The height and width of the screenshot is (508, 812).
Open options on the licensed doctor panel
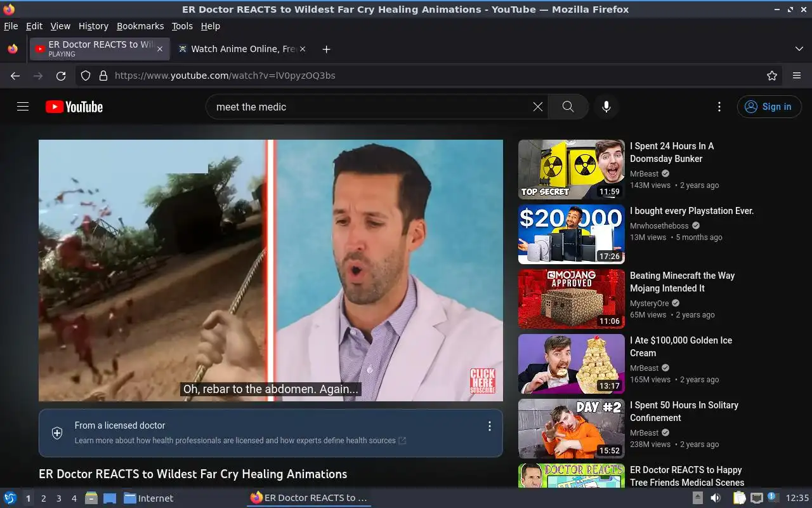tap(489, 426)
